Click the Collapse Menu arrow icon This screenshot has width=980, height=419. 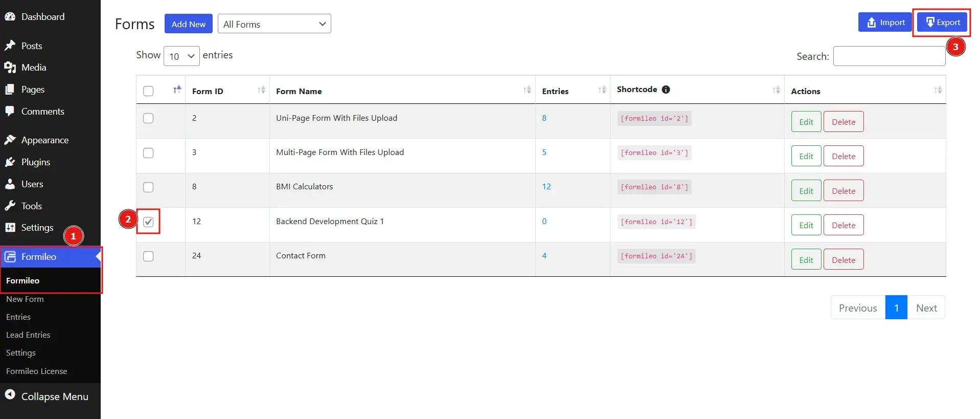[x=10, y=394]
